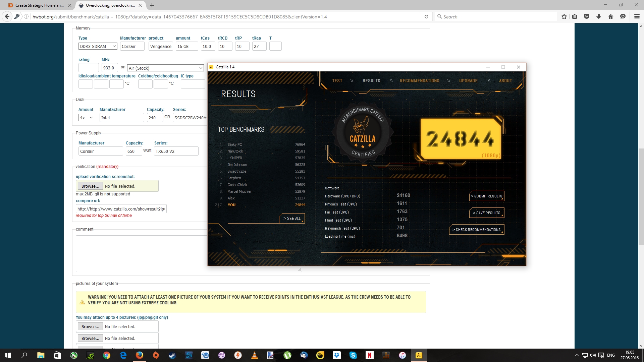Open iTunes from the taskbar
The image size is (644, 362).
coord(402,355)
